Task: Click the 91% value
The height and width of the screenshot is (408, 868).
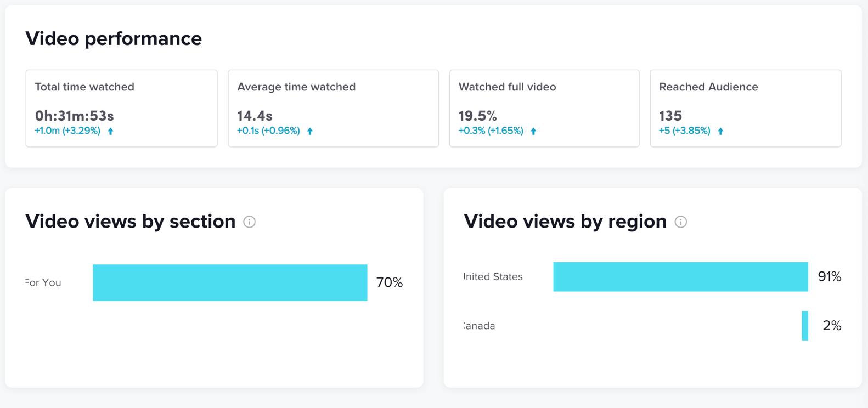Action: coord(830,276)
